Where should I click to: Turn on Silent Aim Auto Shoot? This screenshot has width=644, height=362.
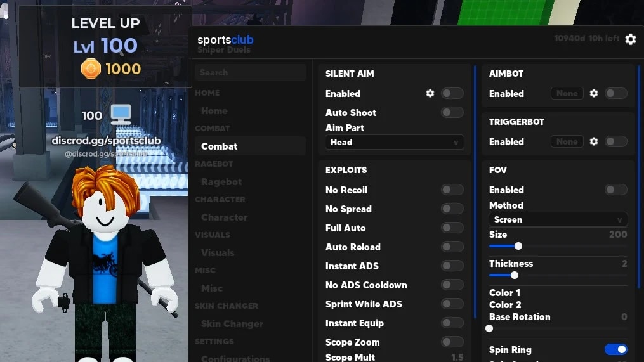tap(452, 112)
